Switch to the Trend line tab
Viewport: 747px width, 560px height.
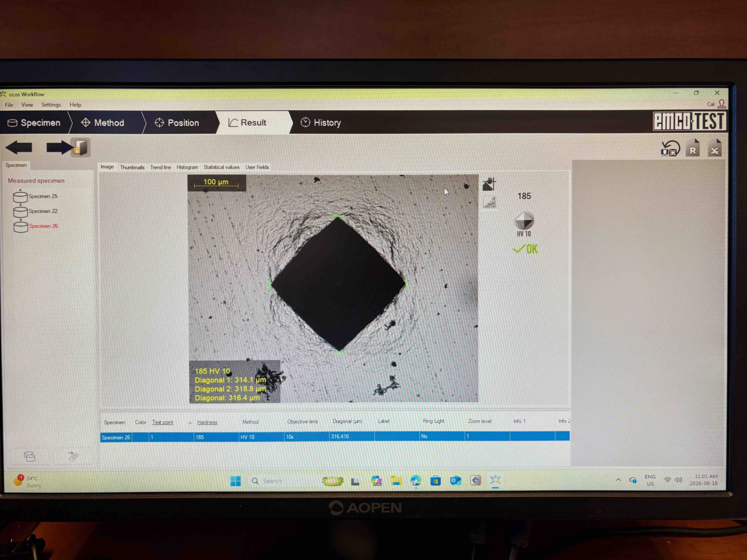pyautogui.click(x=160, y=167)
